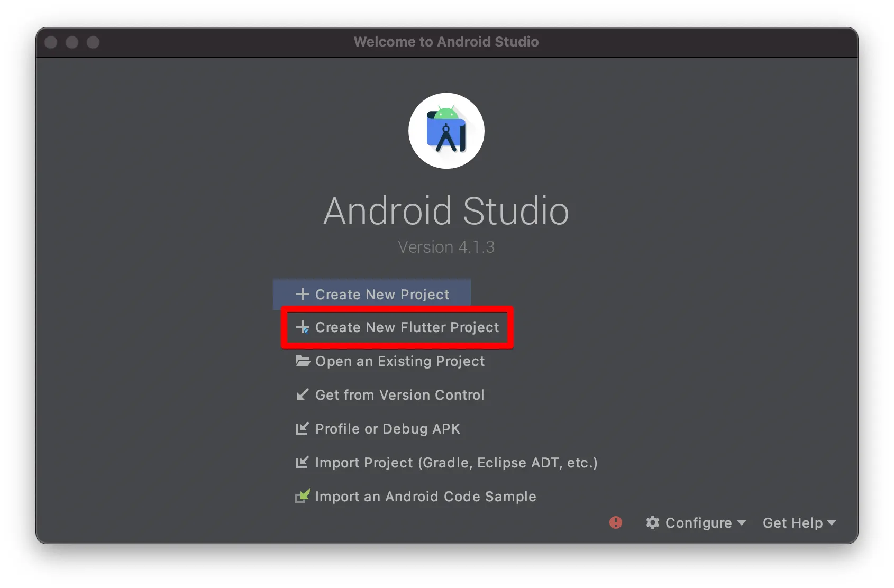Click the folder icon beside Open an Existing Project
The width and height of the screenshot is (894, 588).
click(x=303, y=361)
